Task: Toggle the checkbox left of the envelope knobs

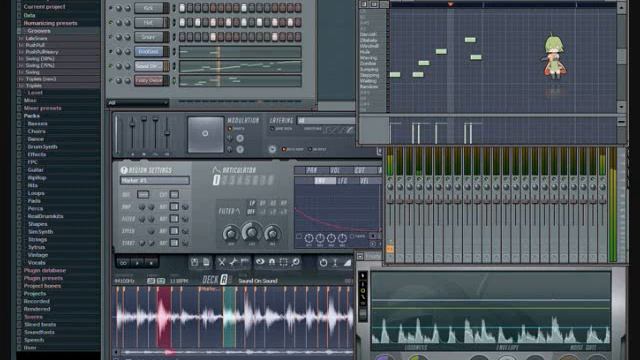Action: (299, 236)
